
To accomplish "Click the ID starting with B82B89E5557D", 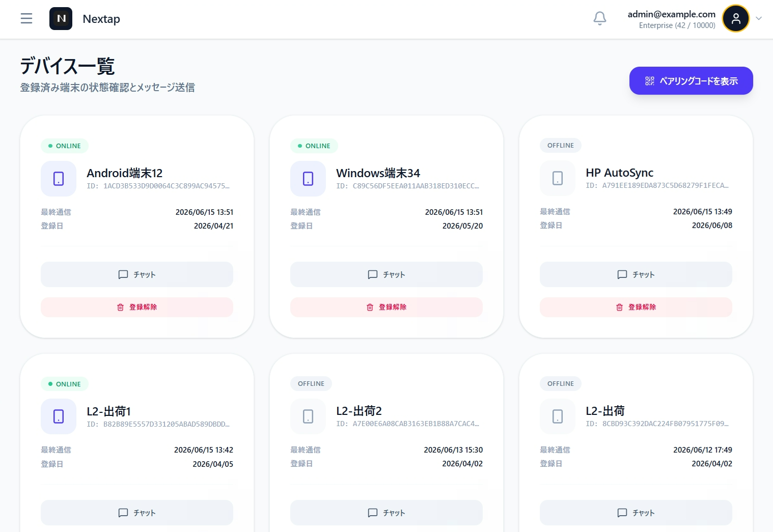I will tap(158, 424).
